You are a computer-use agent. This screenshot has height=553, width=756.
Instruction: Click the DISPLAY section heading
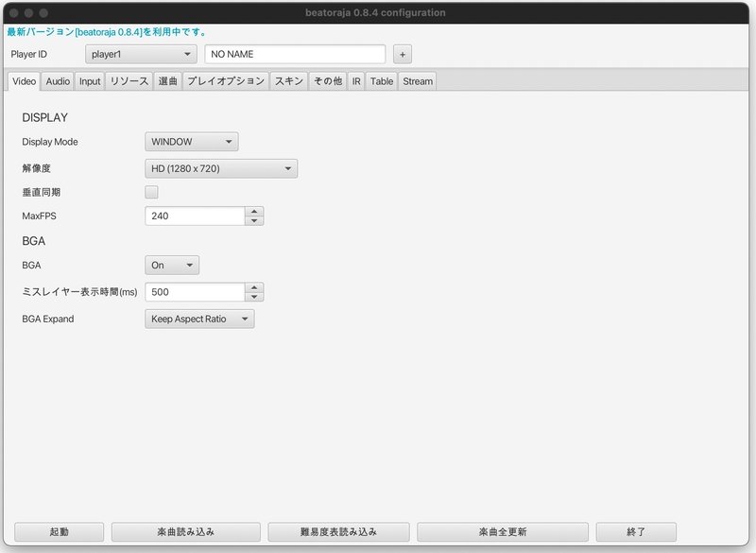coord(44,117)
